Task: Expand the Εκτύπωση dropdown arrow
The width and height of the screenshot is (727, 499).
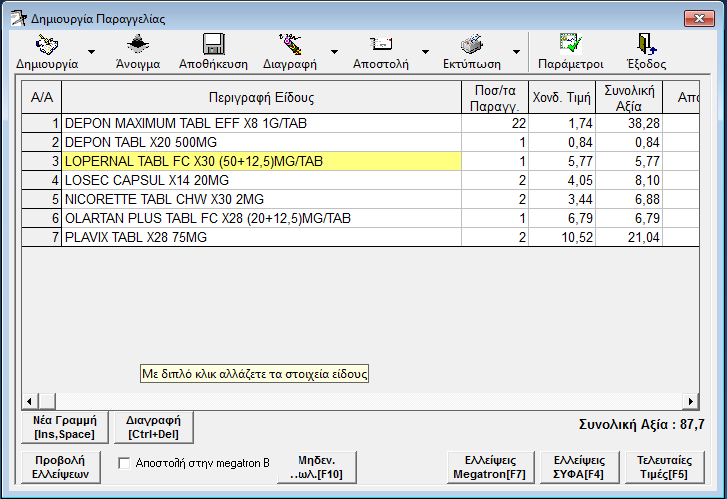Action: (x=516, y=51)
